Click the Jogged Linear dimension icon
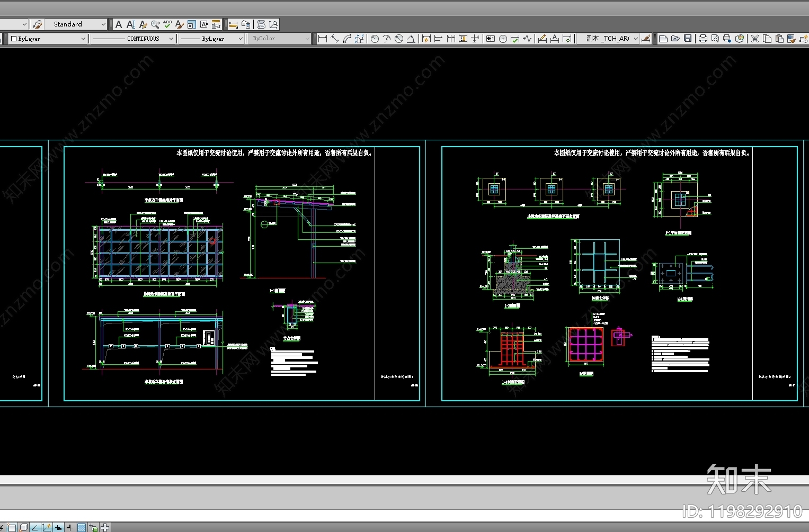Viewport: 809px width, 532px height. pyautogui.click(x=527, y=39)
